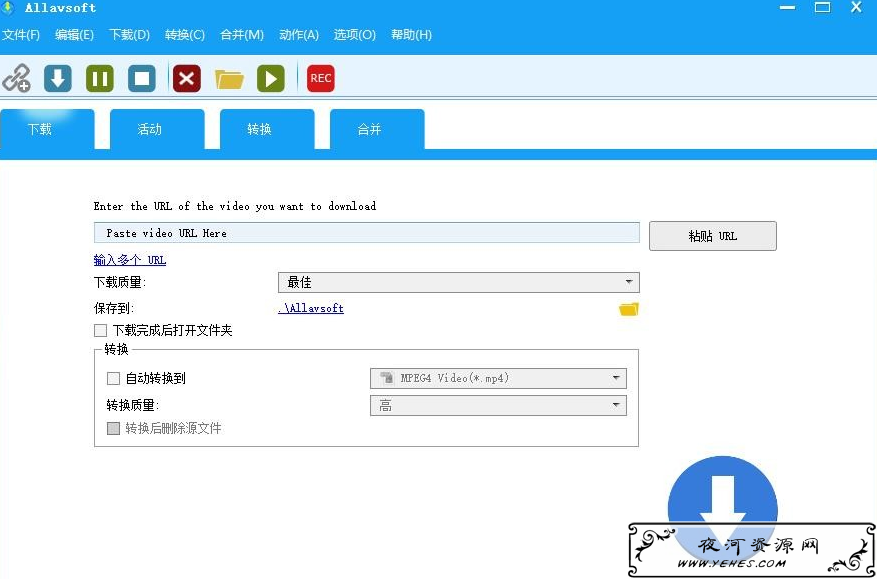Maximize the Allavsoft window
The height and width of the screenshot is (579, 877).
822,8
